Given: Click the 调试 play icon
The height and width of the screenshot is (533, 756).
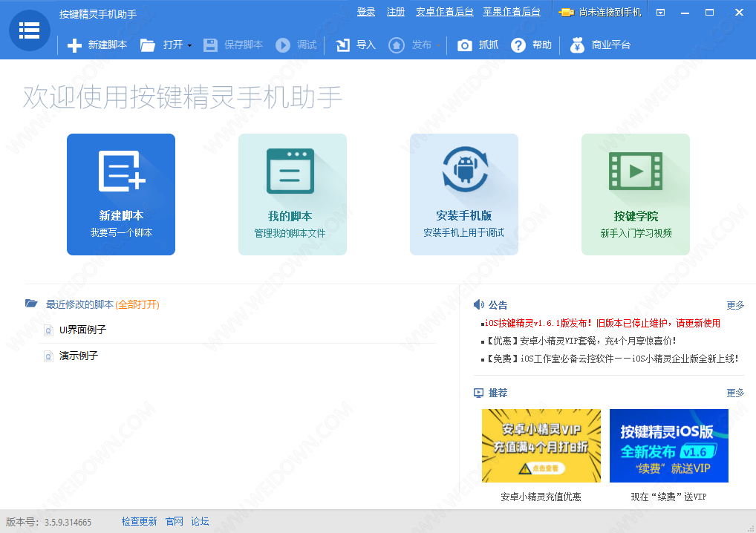Looking at the screenshot, I should pos(283,45).
